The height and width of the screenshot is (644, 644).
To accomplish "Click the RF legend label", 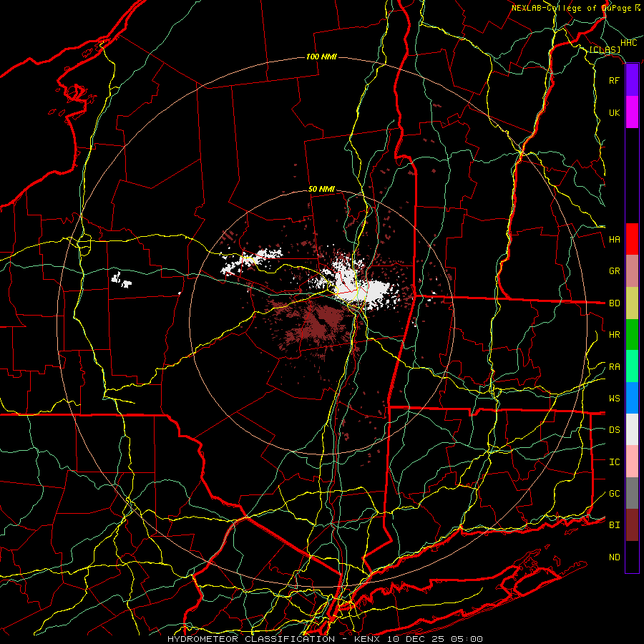I will (x=614, y=80).
